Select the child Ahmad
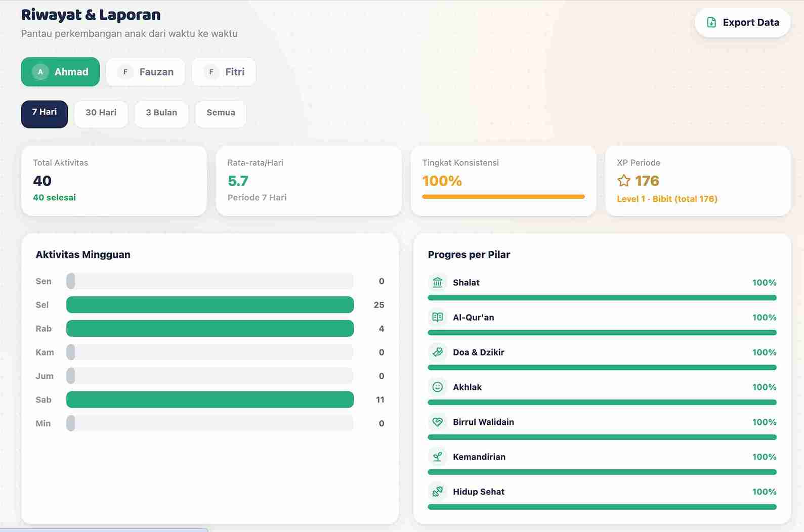This screenshot has height=532, width=804. pos(60,72)
